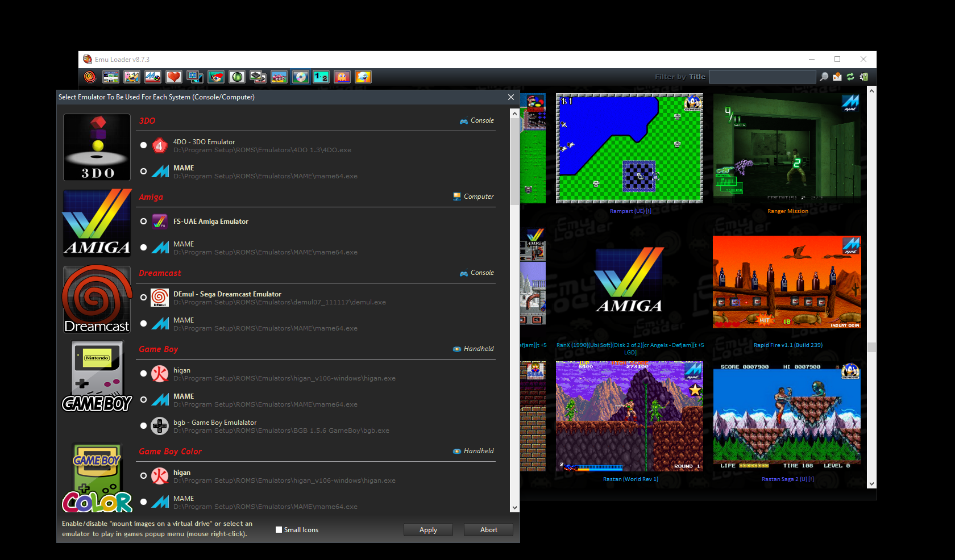Click the green refresh arrows icon
The height and width of the screenshot is (560, 955).
[x=850, y=77]
